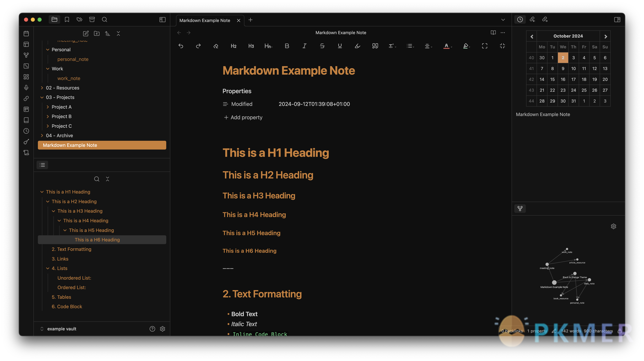Screen dimensions: 644x361
Task: Insert blockquote from toolbar
Action: 375,46
